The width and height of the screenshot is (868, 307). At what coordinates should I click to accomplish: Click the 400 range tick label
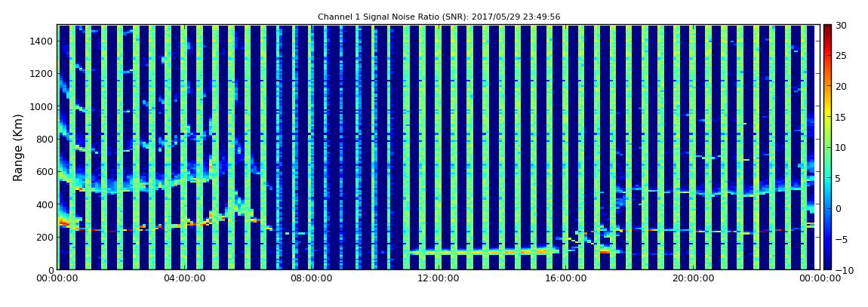pos(45,204)
